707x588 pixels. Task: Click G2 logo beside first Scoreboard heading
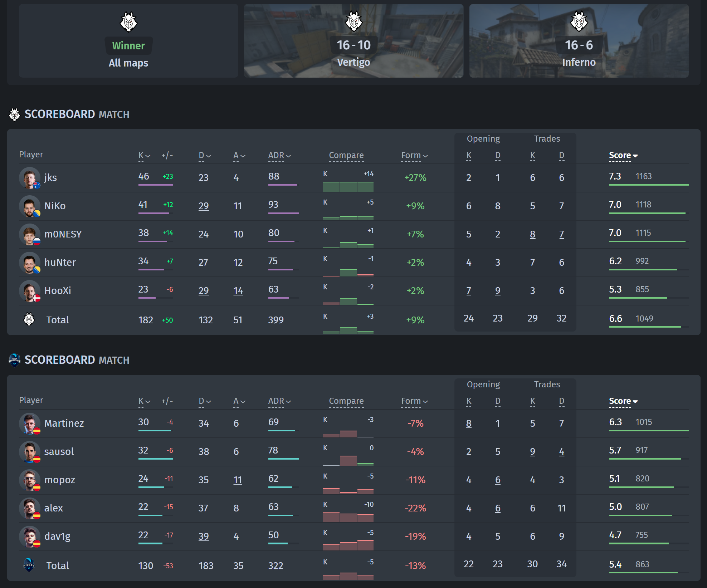click(14, 114)
